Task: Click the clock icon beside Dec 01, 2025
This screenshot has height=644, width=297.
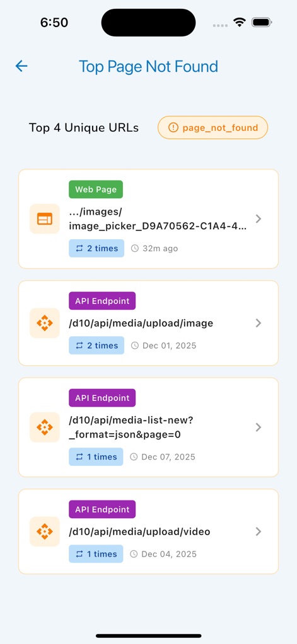Action: click(135, 346)
